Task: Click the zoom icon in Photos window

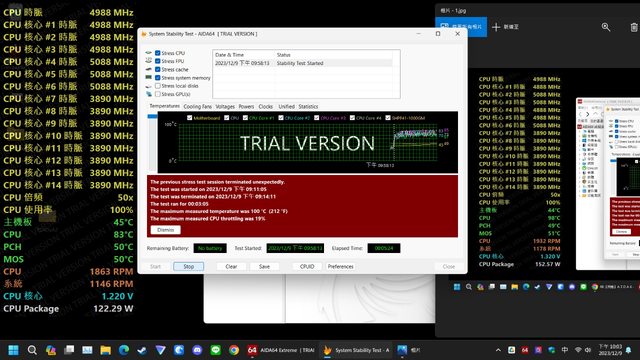Action: (606, 27)
